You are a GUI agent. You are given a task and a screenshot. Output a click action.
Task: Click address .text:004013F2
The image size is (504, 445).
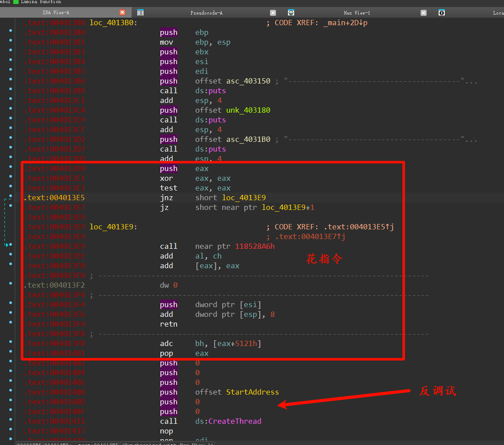(x=54, y=285)
